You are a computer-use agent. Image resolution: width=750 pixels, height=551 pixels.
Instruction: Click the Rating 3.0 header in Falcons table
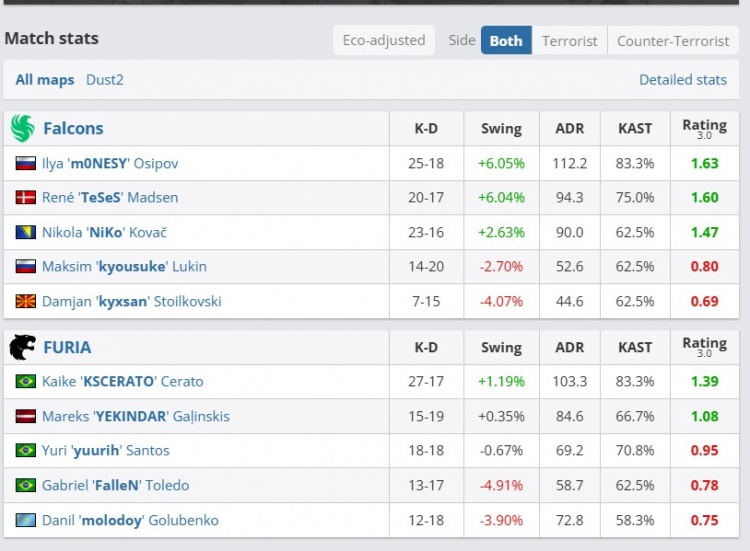coord(704,128)
